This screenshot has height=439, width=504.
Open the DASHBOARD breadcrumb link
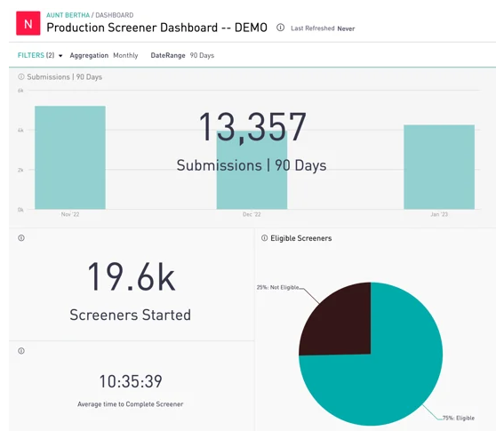pyautogui.click(x=115, y=15)
